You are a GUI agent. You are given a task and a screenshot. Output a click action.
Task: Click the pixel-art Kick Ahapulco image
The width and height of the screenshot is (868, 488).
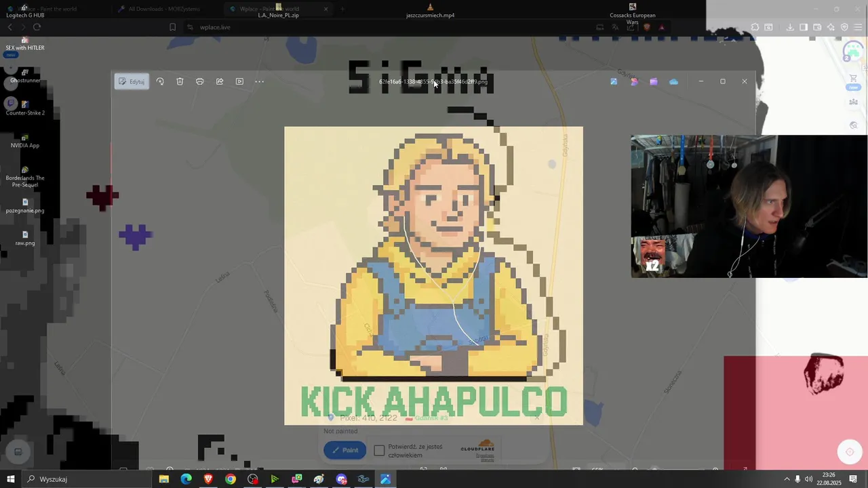433,276
